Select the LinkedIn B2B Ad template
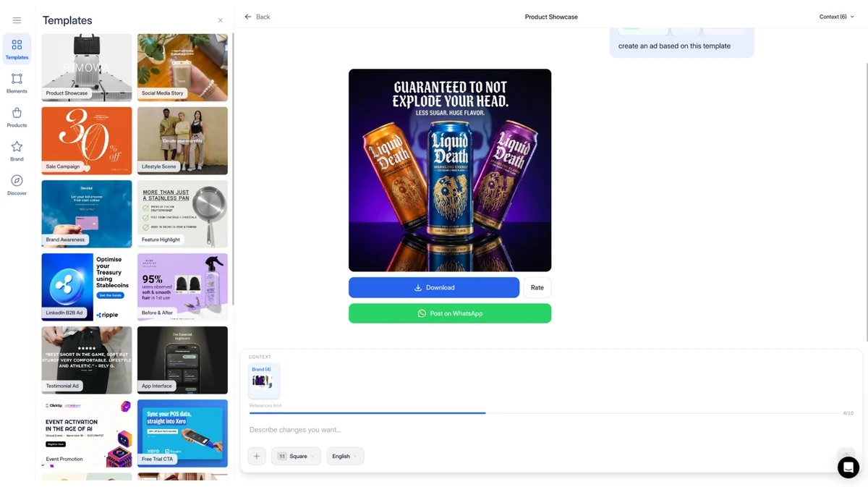The width and height of the screenshot is (868, 487). [87, 287]
